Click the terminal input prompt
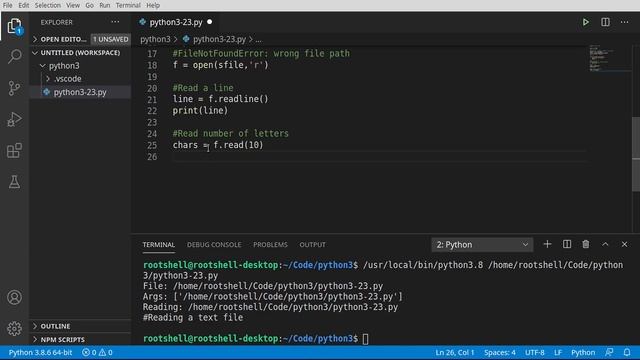Screen dimensions: 640x360 point(365,339)
